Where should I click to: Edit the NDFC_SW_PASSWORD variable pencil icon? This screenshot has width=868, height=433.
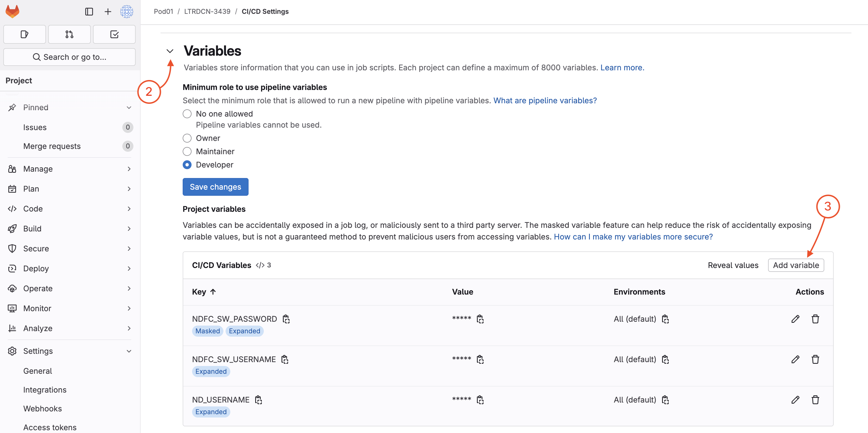tap(795, 319)
